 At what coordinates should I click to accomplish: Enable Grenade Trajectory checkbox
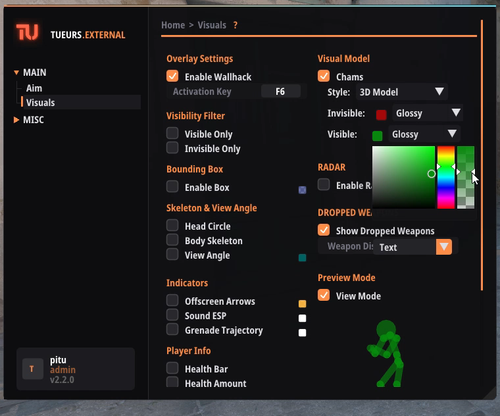click(172, 329)
